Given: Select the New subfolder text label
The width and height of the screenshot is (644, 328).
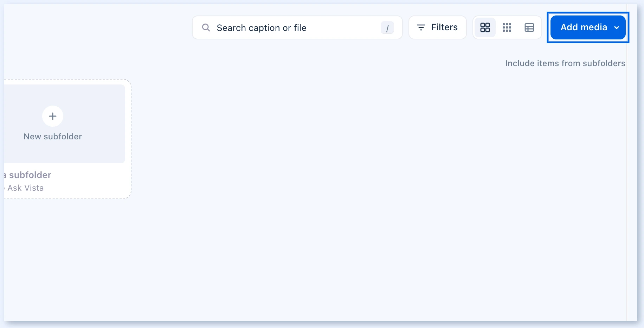Looking at the screenshot, I should tap(53, 137).
